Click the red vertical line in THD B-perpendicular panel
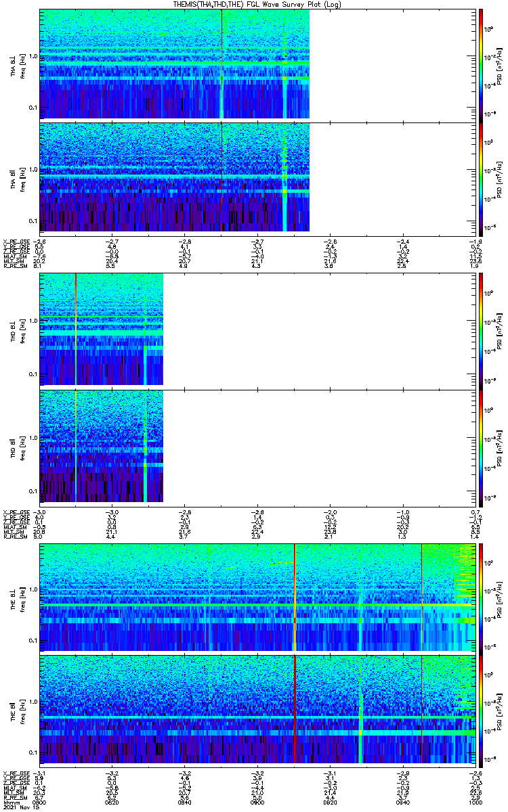Image resolution: width=508 pixels, height=812 pixels. click(76, 329)
